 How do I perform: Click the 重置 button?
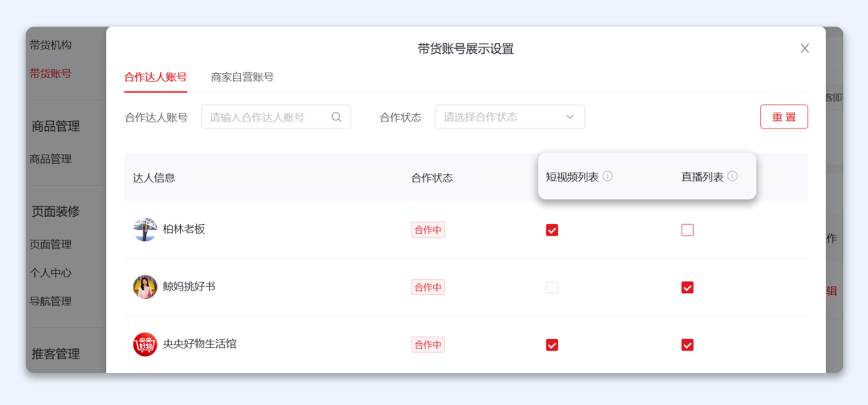tap(784, 117)
